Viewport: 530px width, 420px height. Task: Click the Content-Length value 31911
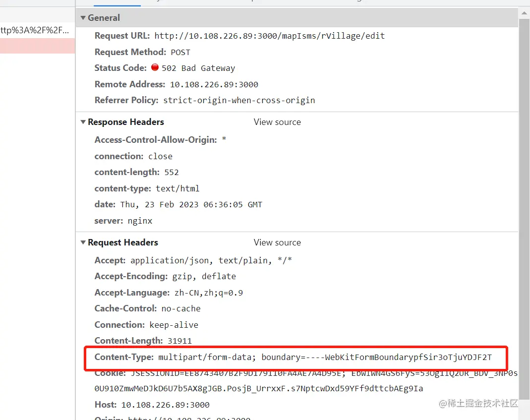point(179,341)
